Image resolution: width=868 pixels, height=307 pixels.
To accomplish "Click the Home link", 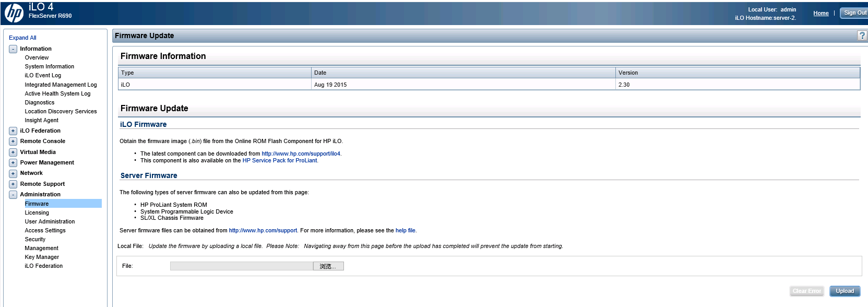I will tap(821, 13).
